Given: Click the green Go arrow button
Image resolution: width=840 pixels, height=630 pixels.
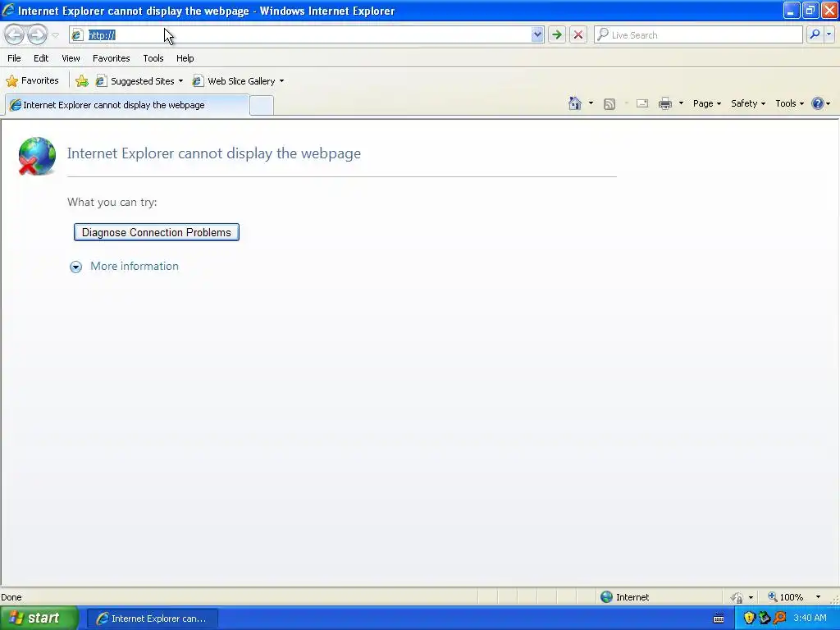Looking at the screenshot, I should click(x=557, y=34).
